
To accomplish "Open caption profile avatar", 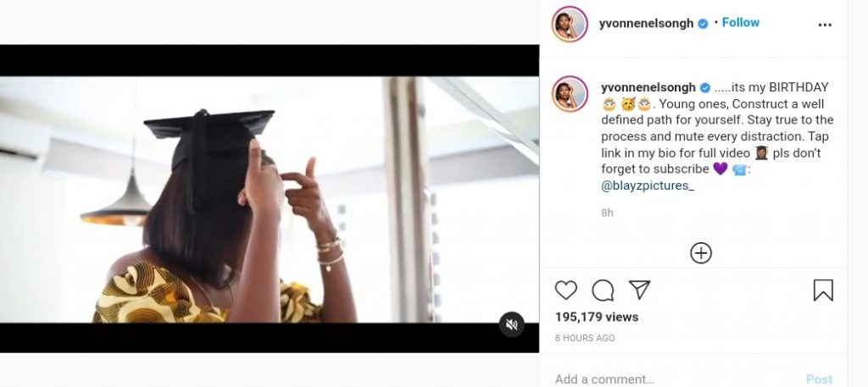I will pyautogui.click(x=570, y=93).
